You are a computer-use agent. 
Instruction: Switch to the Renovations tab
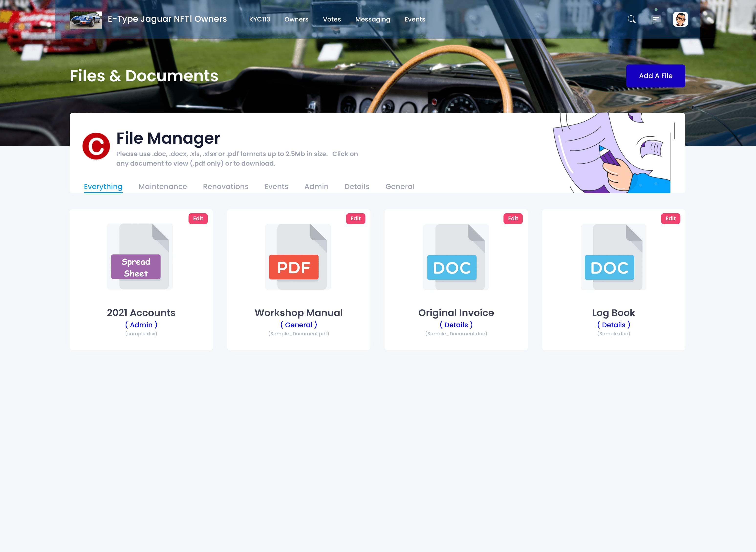click(226, 186)
